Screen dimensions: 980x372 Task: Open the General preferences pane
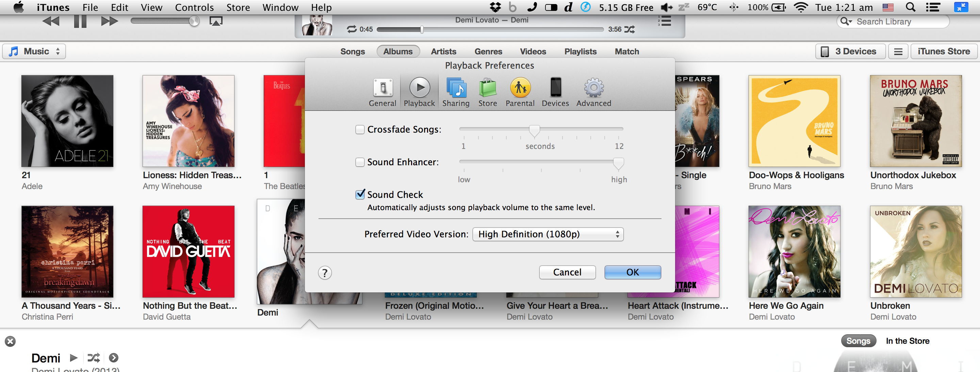(382, 92)
